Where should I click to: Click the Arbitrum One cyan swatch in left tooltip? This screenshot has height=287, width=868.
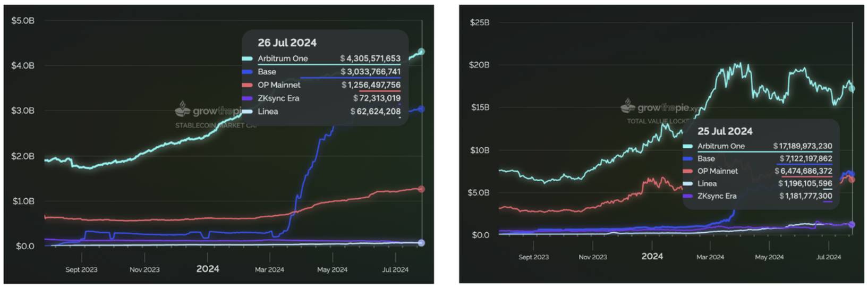pyautogui.click(x=247, y=58)
